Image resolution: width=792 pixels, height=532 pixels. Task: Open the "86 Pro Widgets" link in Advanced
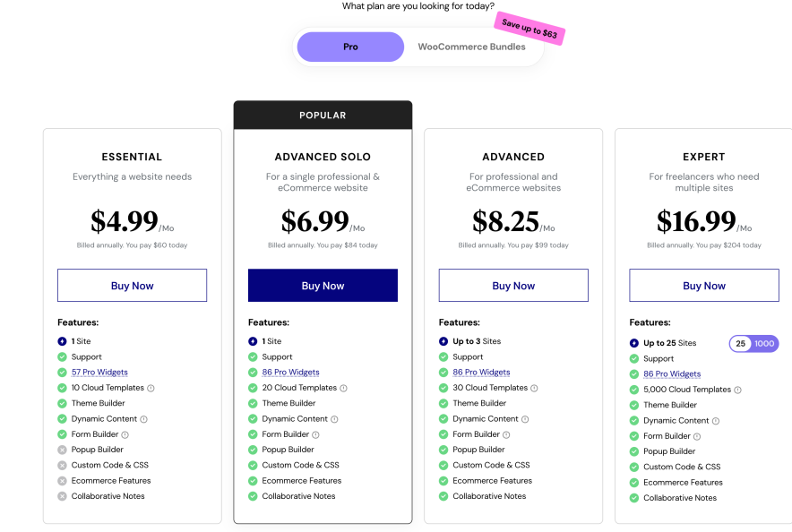click(481, 372)
